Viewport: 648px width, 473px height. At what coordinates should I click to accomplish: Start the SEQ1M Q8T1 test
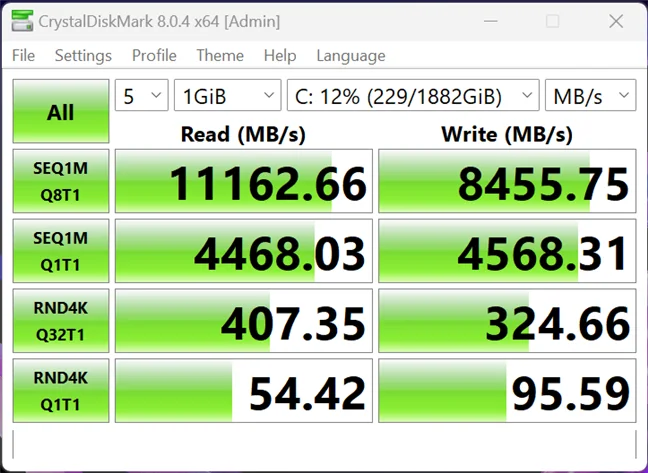[61, 181]
